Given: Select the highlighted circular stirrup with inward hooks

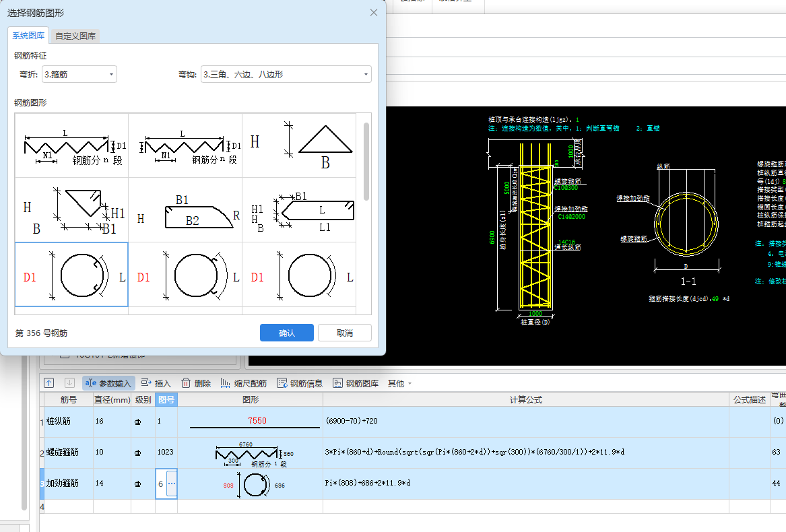Looking at the screenshot, I should tap(71, 274).
